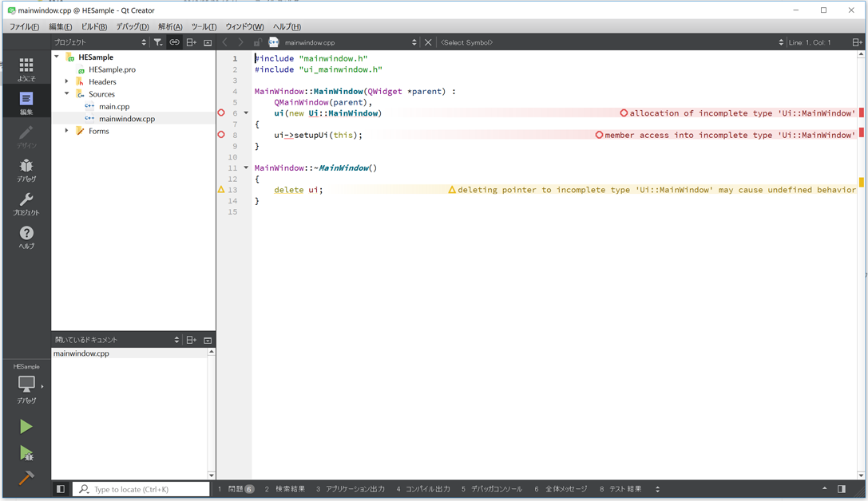This screenshot has height=501, width=868.
Task: Click error marker on line 6
Action: [221, 112]
